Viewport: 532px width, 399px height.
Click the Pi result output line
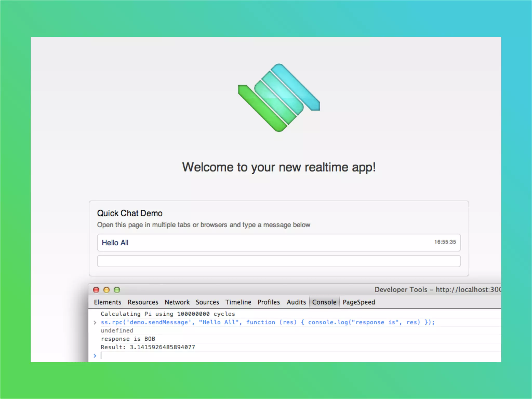click(x=148, y=347)
